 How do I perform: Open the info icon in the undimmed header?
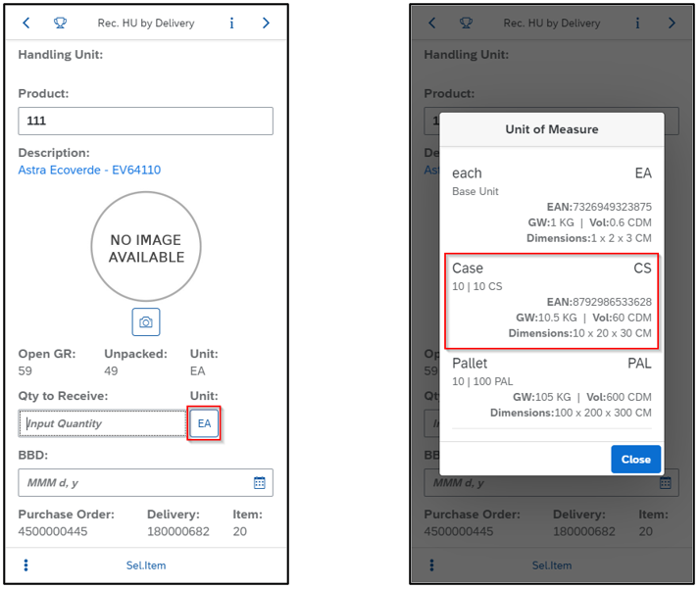click(232, 23)
